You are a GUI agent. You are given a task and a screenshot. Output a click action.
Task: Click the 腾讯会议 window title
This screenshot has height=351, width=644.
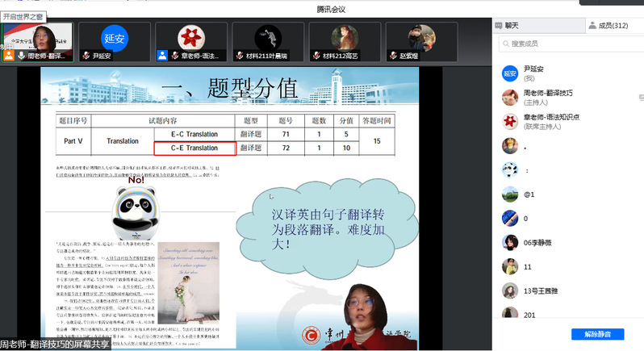point(331,9)
